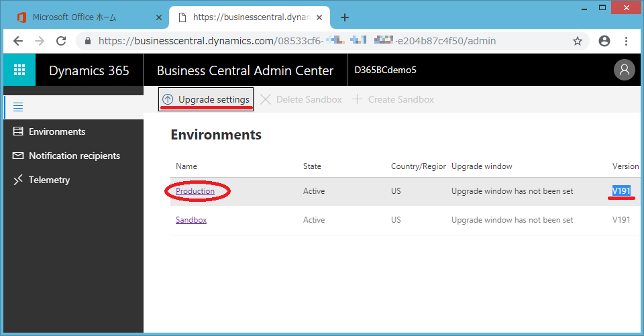Click US country in the Sandbox row
Screen dimensions: 644x336
[396, 220]
